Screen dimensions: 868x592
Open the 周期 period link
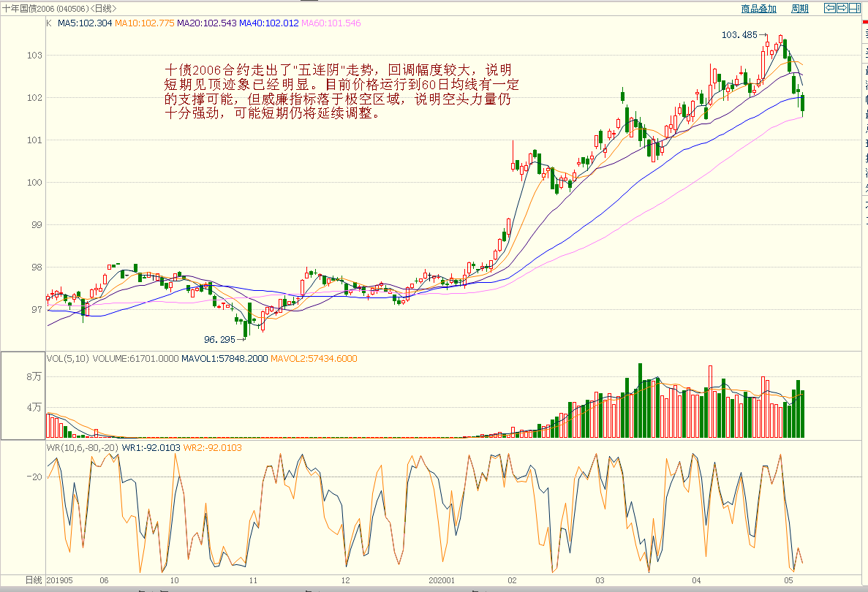pyautogui.click(x=799, y=9)
